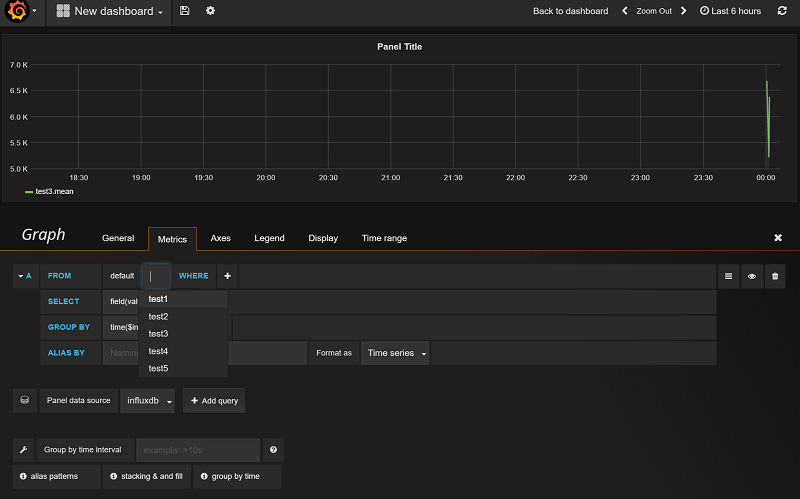Viewport: 800px width, 499px height.
Task: Shift time range forward with right chevron
Action: point(684,11)
